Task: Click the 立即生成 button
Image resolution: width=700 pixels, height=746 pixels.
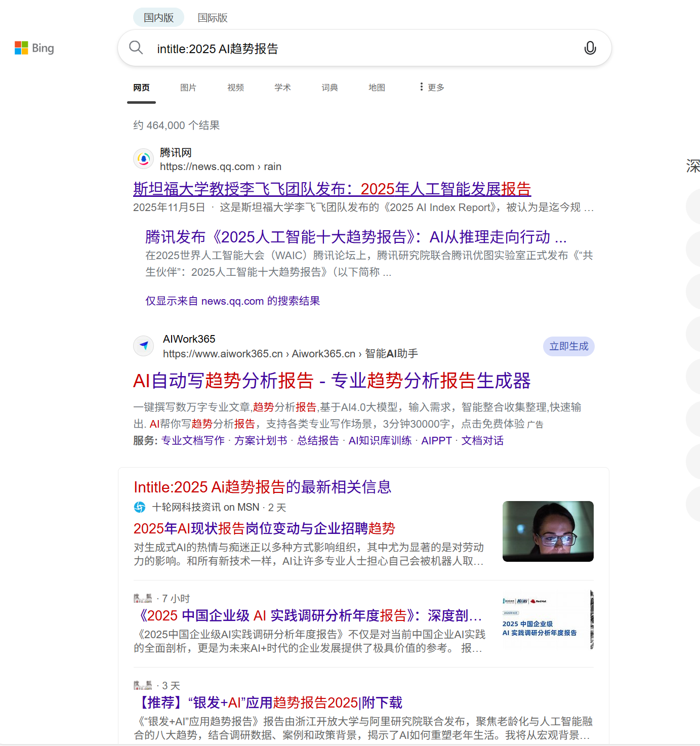Action: click(x=568, y=346)
